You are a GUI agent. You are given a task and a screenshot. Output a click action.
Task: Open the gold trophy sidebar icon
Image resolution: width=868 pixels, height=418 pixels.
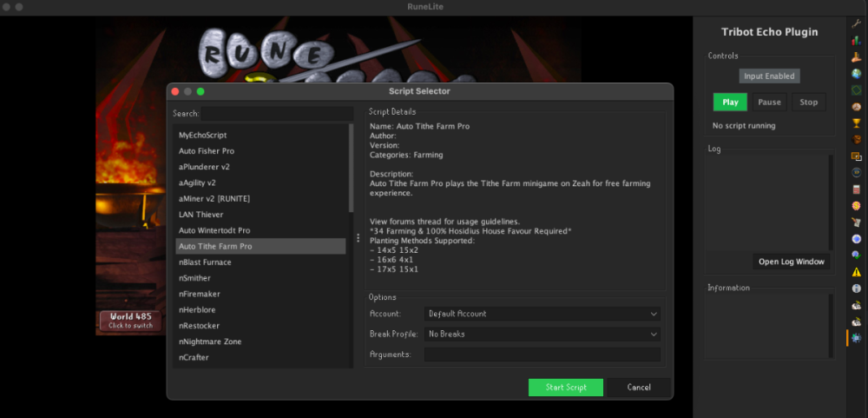coord(857,123)
